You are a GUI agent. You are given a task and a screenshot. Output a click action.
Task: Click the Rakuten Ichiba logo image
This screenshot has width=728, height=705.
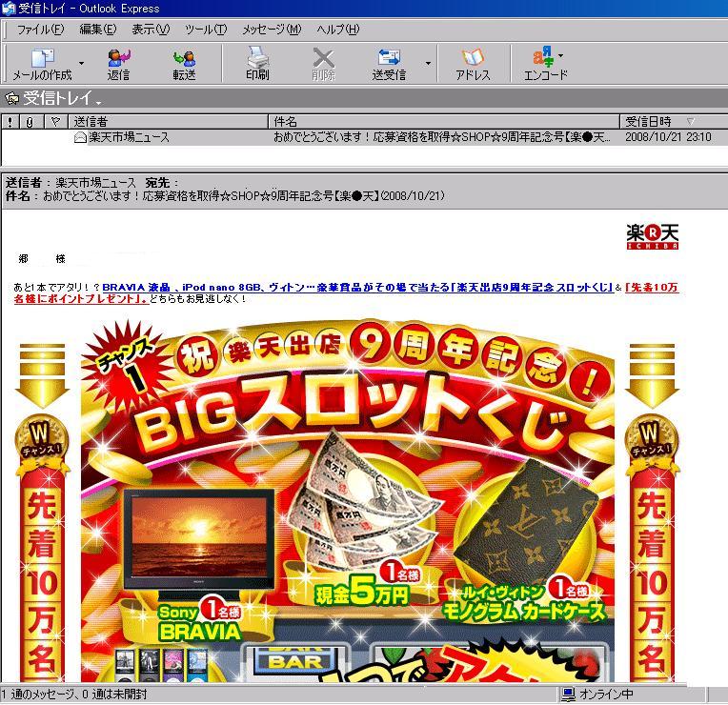(653, 234)
